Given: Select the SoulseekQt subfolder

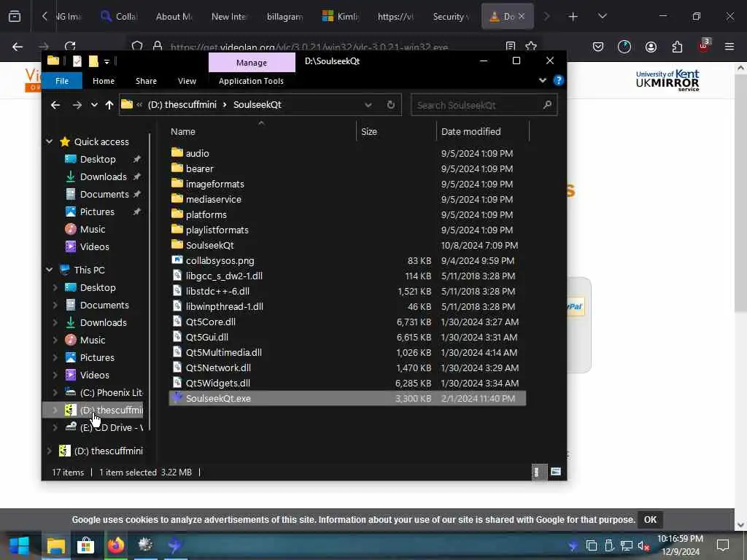Looking at the screenshot, I should [x=209, y=245].
